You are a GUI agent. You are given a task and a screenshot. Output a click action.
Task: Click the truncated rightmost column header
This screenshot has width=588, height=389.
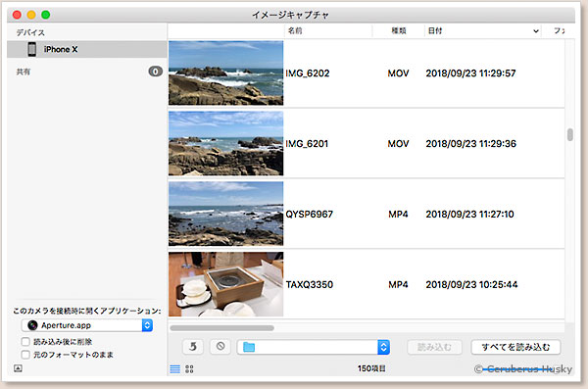[560, 30]
